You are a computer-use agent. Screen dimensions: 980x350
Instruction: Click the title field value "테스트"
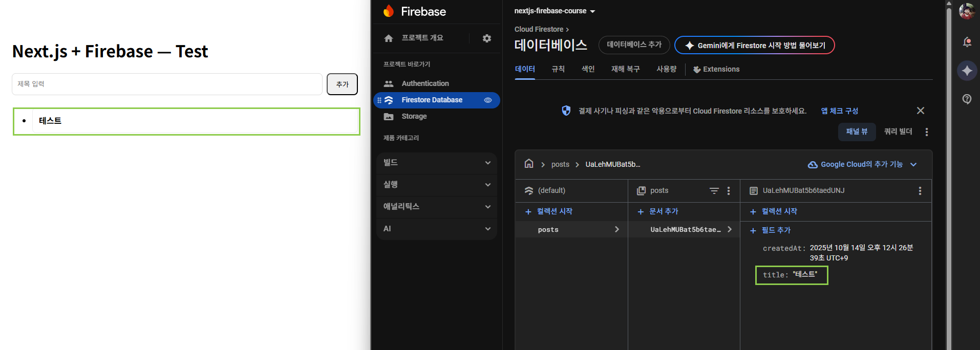click(x=805, y=274)
